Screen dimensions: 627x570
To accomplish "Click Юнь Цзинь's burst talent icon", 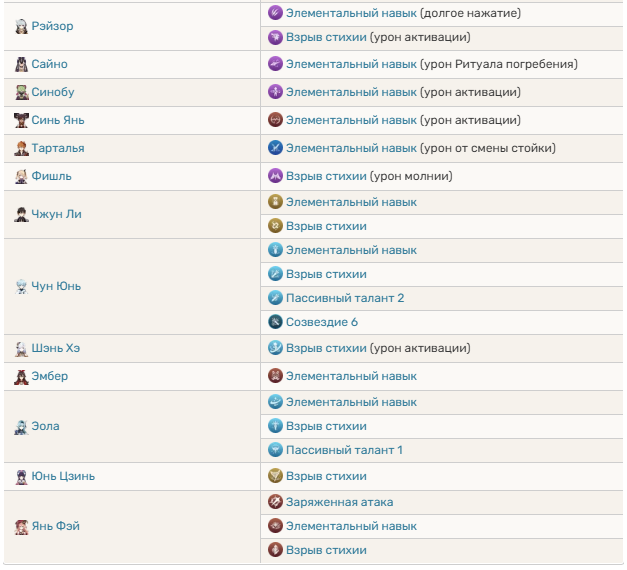I will click(x=275, y=476).
